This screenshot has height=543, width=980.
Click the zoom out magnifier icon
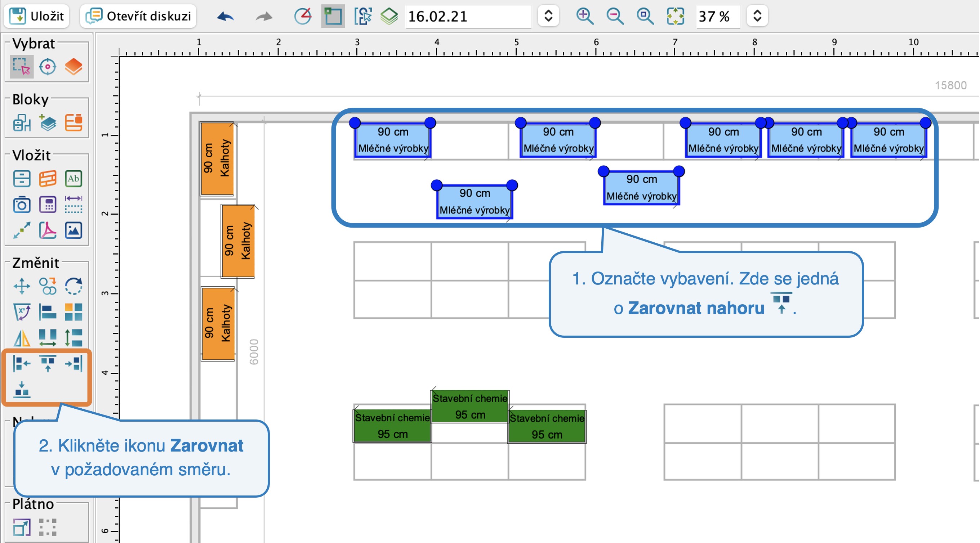click(615, 16)
